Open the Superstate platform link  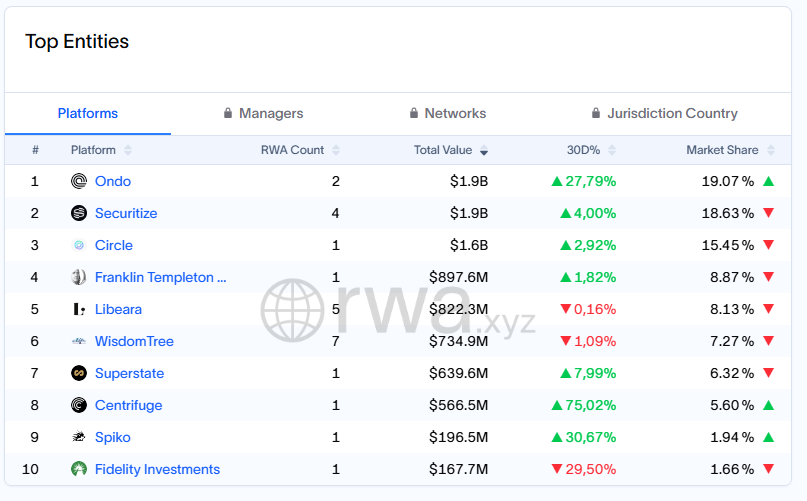click(130, 373)
